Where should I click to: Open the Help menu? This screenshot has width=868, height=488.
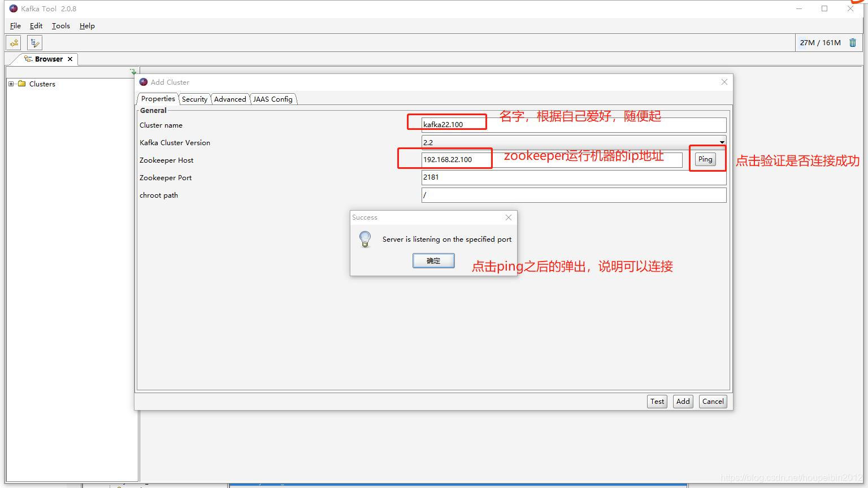point(87,26)
